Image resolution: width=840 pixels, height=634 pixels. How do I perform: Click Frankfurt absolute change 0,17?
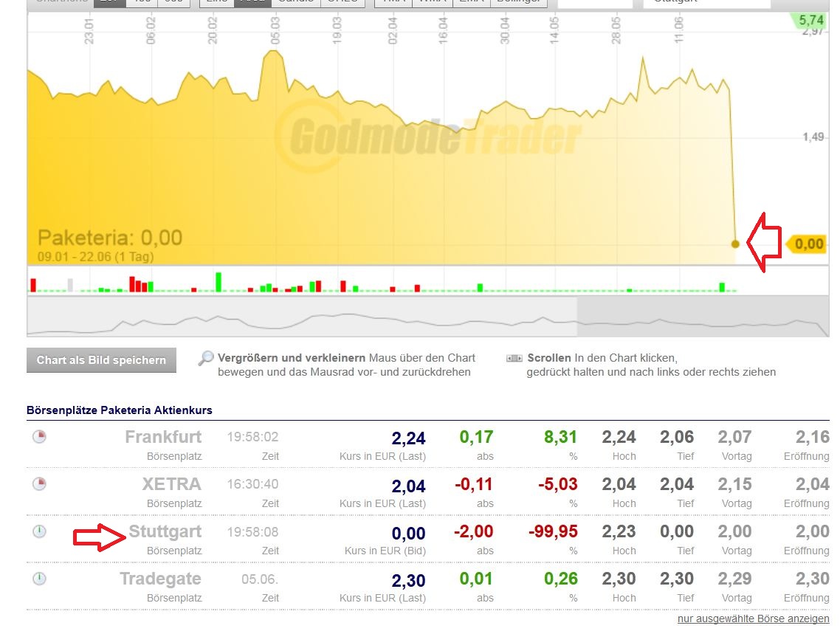tap(476, 437)
